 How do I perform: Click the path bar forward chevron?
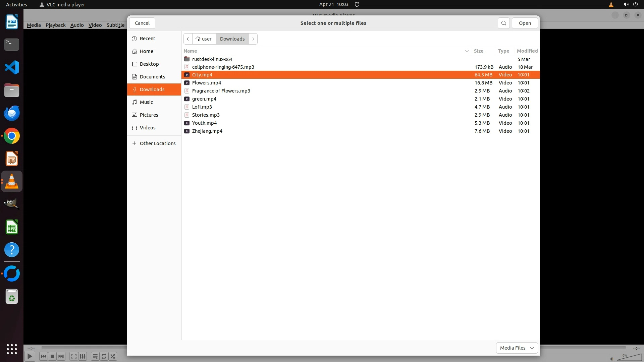tap(253, 39)
